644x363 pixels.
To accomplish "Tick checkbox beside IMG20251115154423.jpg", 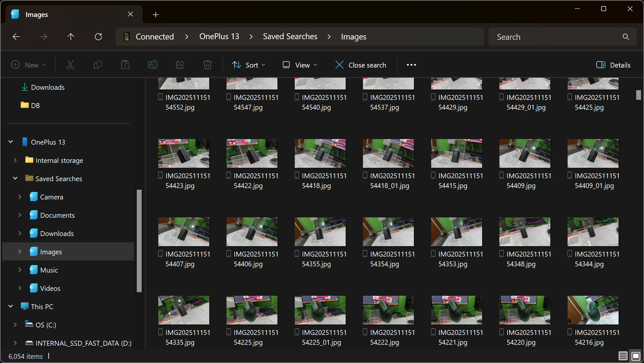I will [x=160, y=175].
